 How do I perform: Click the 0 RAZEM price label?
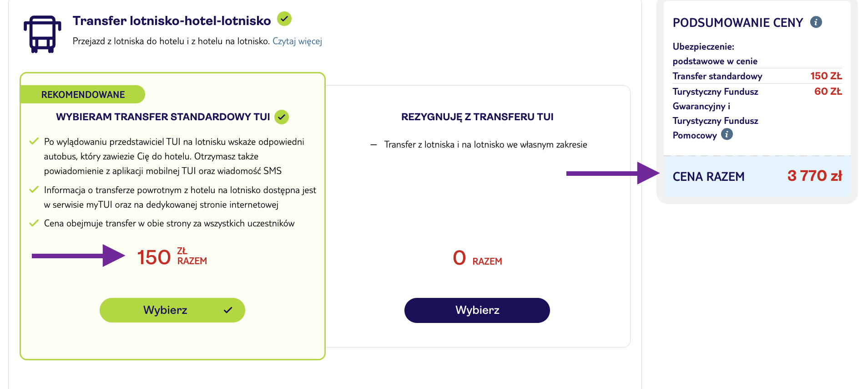pos(477,258)
